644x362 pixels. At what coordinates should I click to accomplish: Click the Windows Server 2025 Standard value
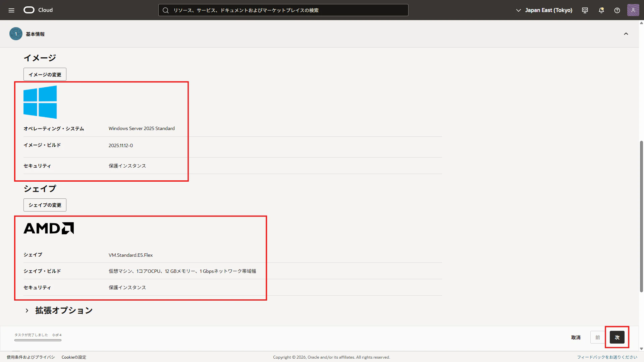(142, 128)
